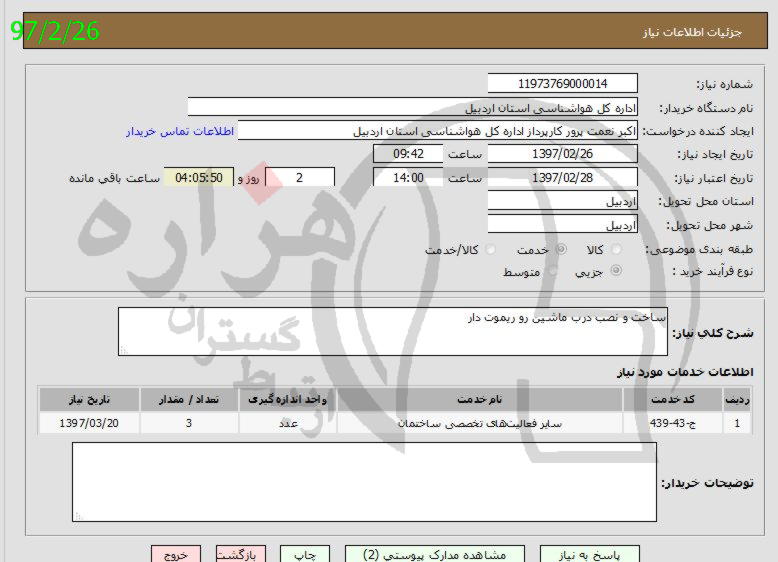Open مشاهده مدارک پیوستی (2) button

click(x=435, y=555)
